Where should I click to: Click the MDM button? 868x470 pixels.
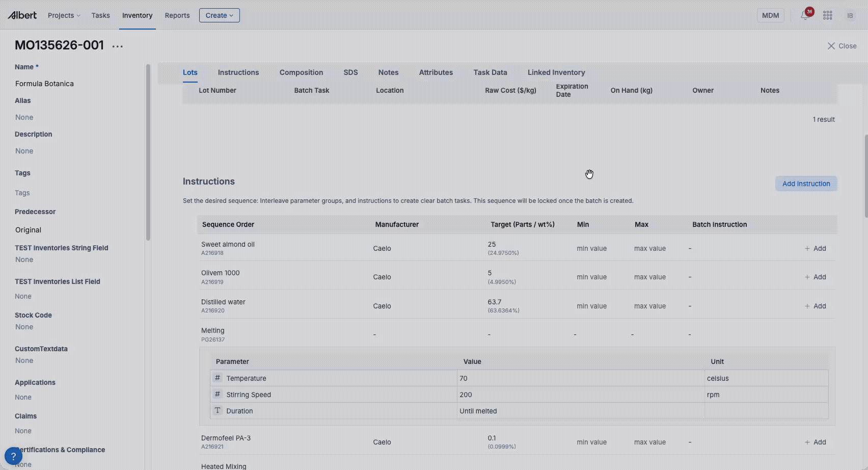(x=770, y=15)
